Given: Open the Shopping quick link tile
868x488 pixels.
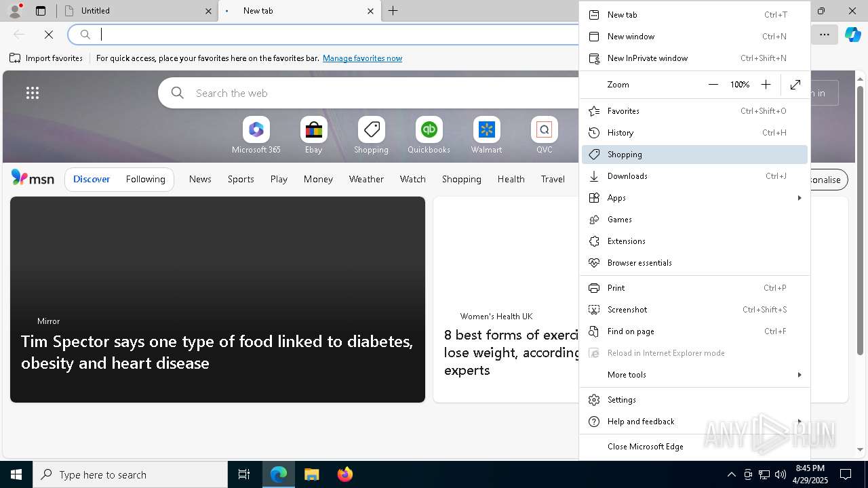Looking at the screenshot, I should tap(371, 136).
